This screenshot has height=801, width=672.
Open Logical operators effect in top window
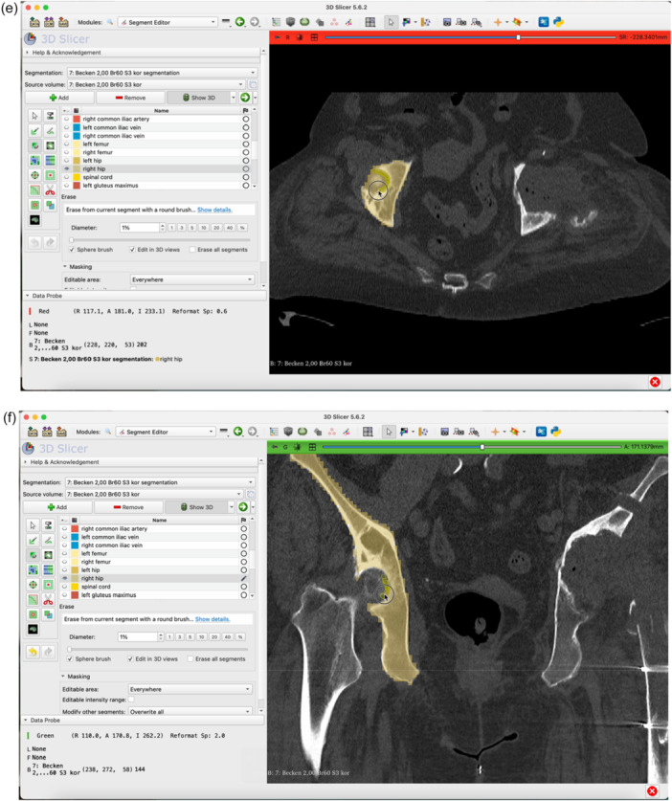coord(50,205)
